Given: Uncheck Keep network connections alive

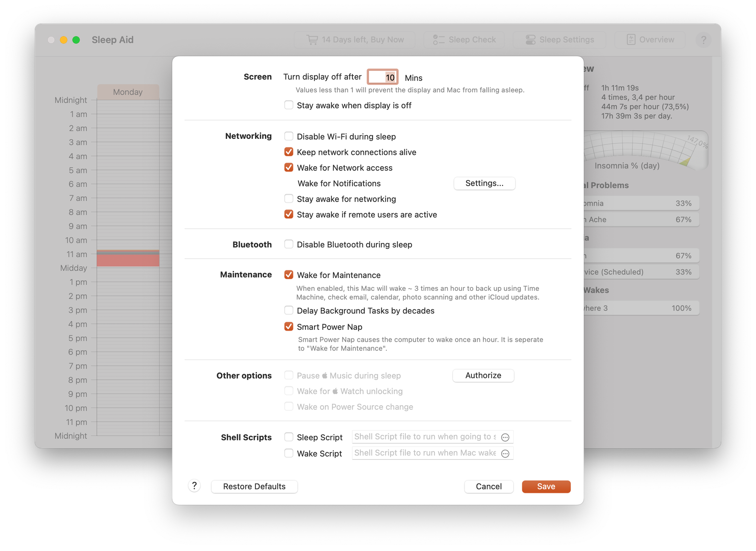Looking at the screenshot, I should [x=289, y=152].
